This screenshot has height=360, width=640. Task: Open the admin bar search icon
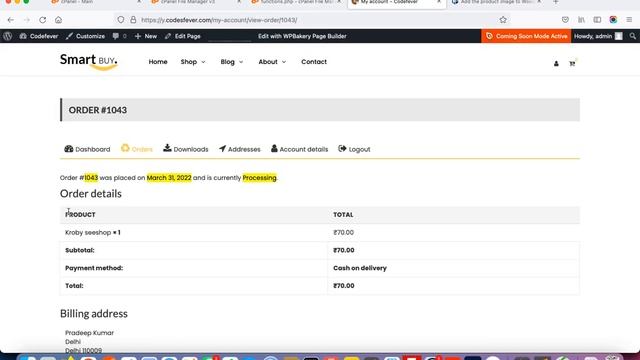632,36
